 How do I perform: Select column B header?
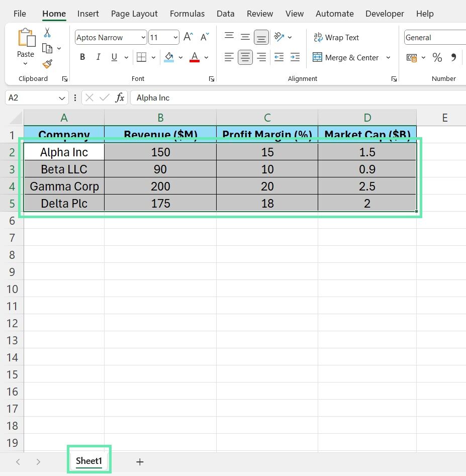160,118
